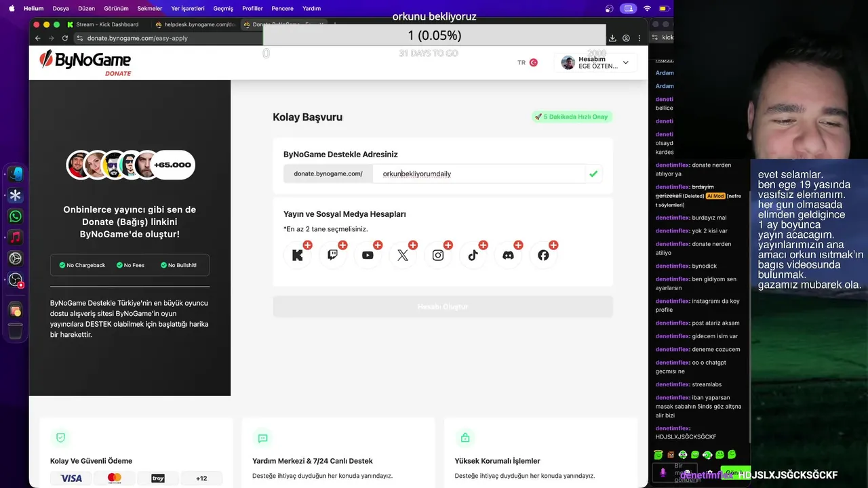Click the +12 payment methods badge
Viewport: 868px width, 488px height.
coord(201,478)
